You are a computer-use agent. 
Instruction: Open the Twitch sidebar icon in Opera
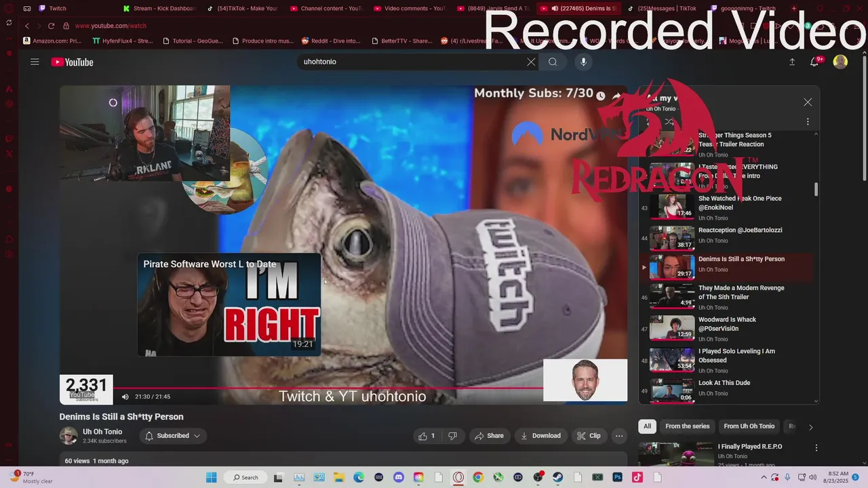(x=9, y=138)
